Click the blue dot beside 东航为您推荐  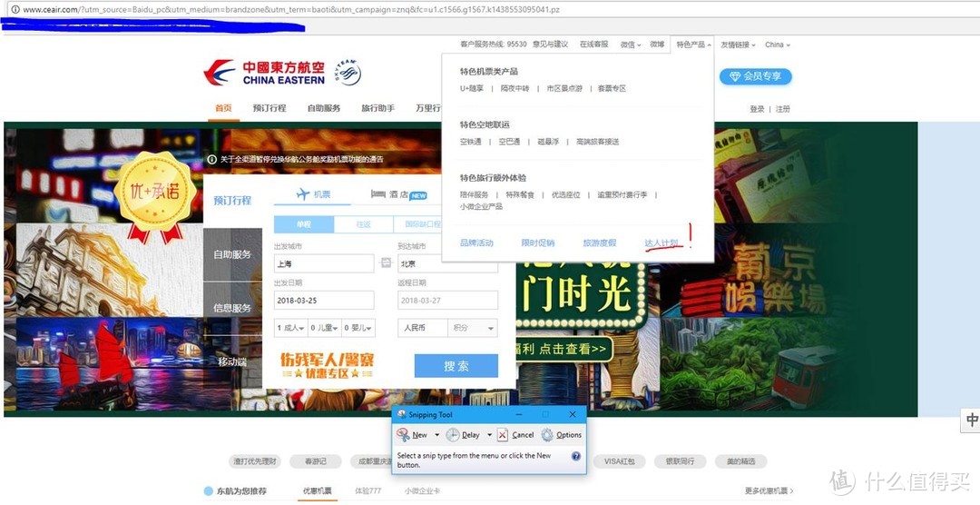[208, 491]
